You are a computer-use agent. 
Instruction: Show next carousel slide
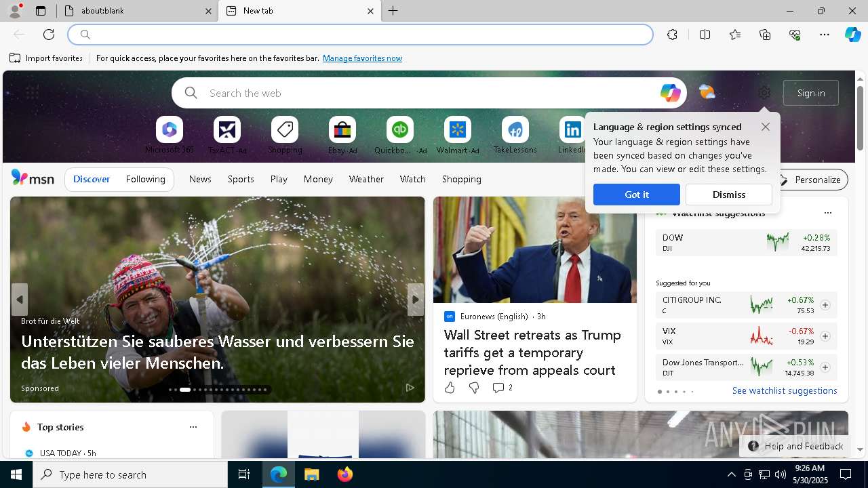(x=416, y=300)
